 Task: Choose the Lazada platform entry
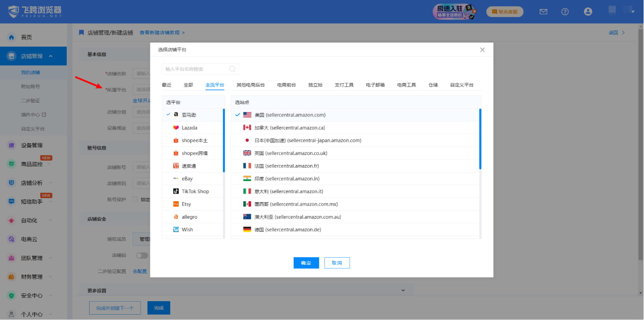point(189,128)
